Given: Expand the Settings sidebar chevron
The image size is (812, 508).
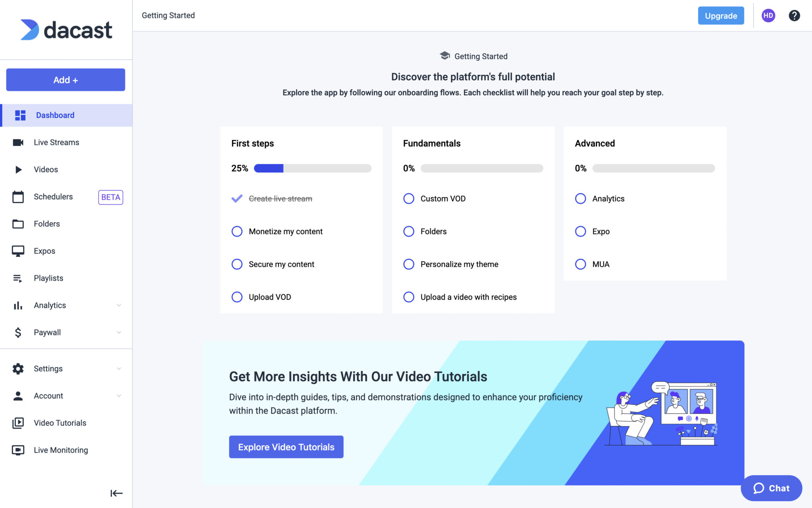Looking at the screenshot, I should tap(119, 369).
